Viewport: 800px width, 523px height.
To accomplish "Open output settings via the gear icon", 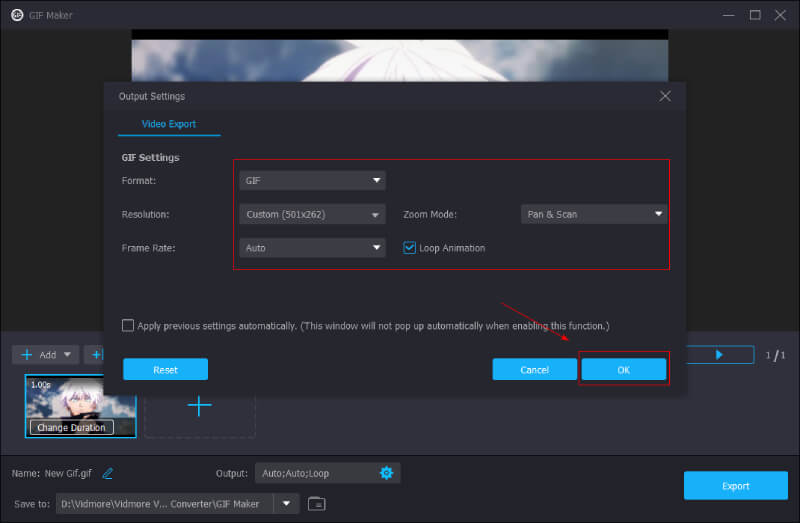I will point(387,473).
